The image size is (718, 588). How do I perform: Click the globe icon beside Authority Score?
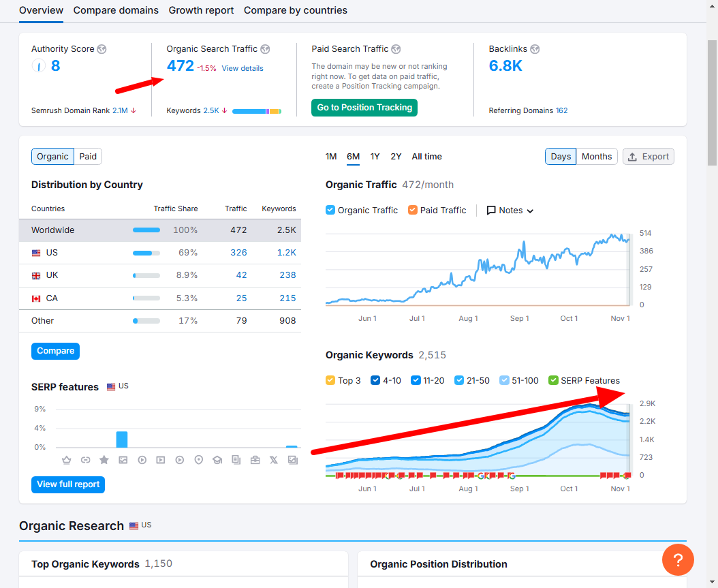[x=102, y=49]
